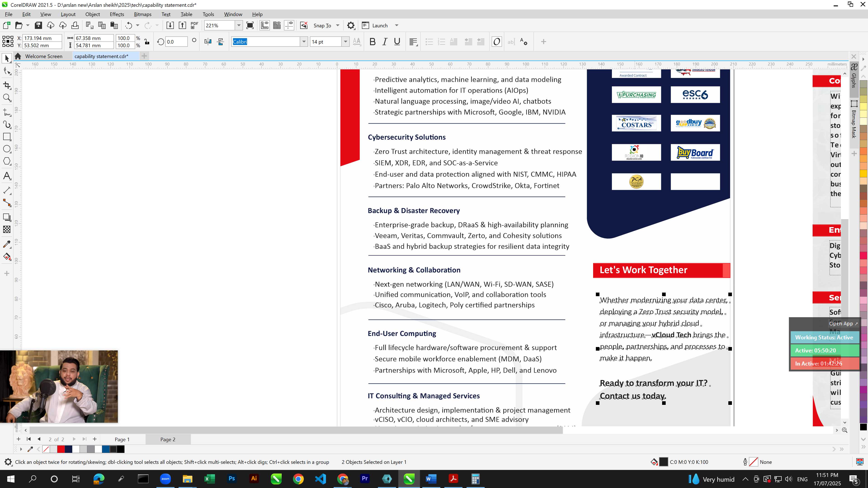The width and height of the screenshot is (868, 488).
Task: Select the Artistic Media tool
Action: coord(7,125)
